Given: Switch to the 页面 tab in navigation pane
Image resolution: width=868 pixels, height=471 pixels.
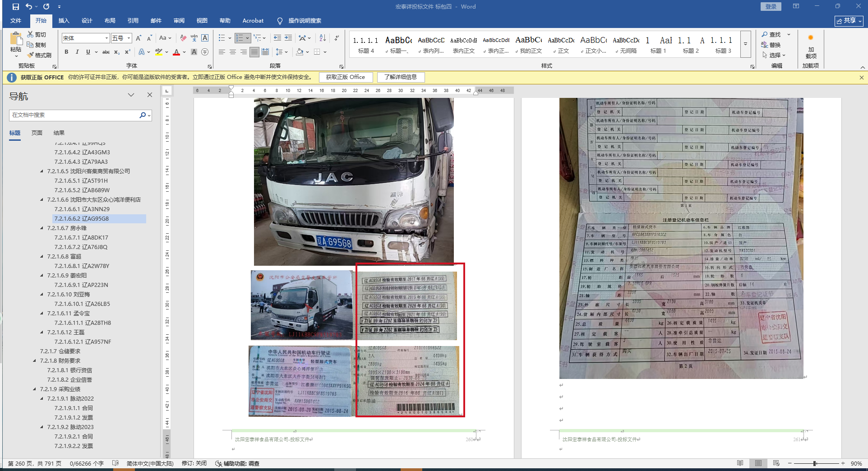Looking at the screenshot, I should pos(37,133).
